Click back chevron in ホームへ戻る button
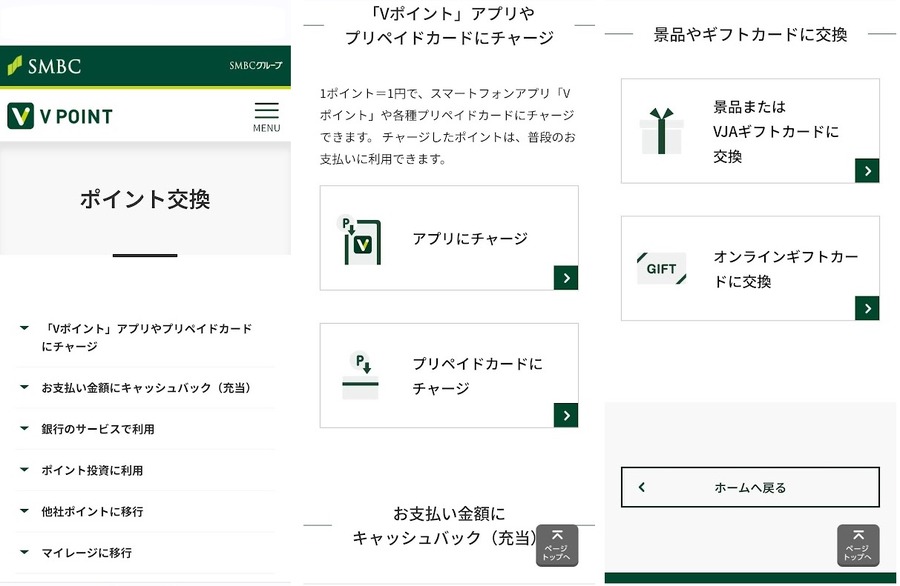The height and width of the screenshot is (586, 900). coord(642,487)
